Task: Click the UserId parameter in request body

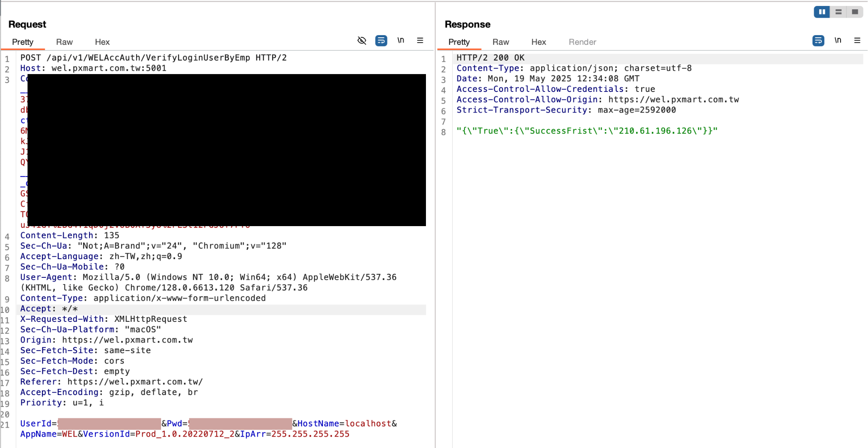Action: (x=91, y=423)
